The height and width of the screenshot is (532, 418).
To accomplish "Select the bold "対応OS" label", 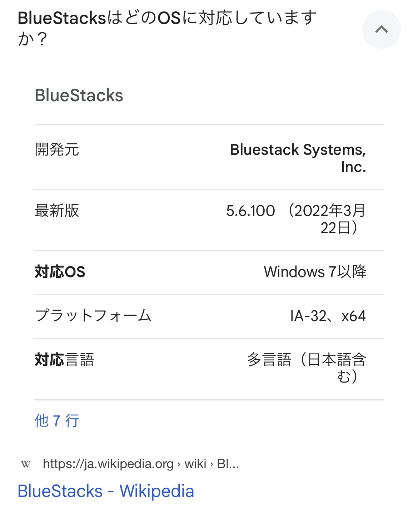I will pos(60,272).
